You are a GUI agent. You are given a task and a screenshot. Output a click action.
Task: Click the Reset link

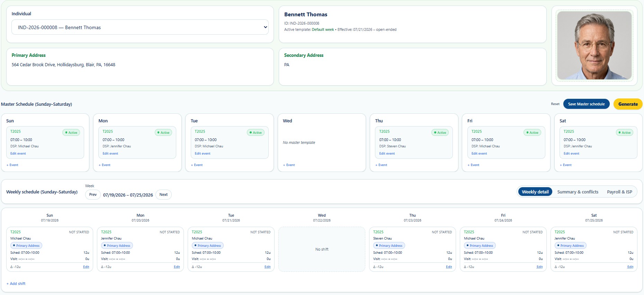pyautogui.click(x=555, y=104)
